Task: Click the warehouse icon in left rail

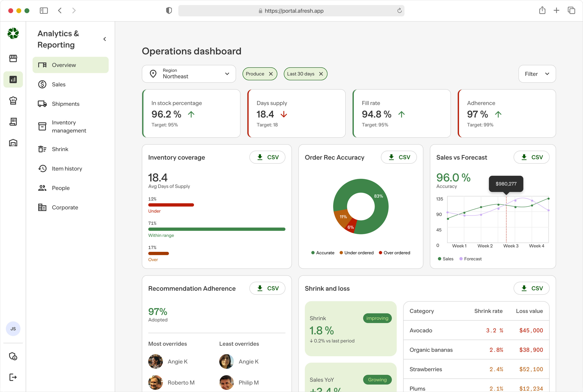Action: pos(13,143)
